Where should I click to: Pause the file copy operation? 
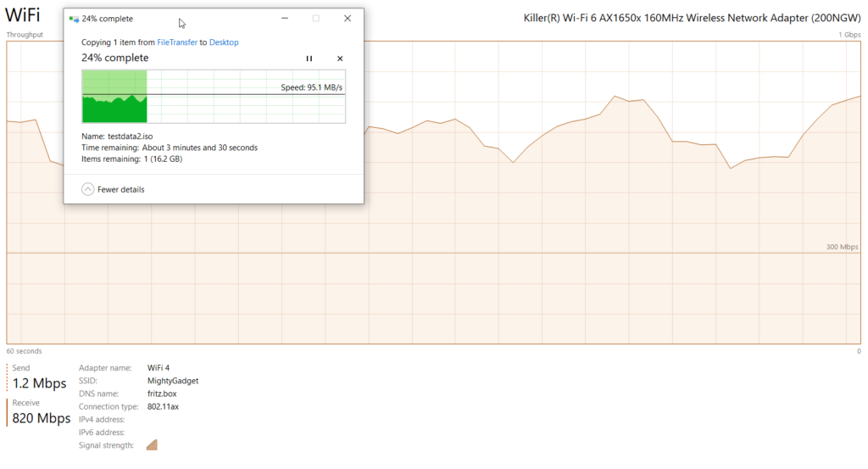click(x=309, y=59)
